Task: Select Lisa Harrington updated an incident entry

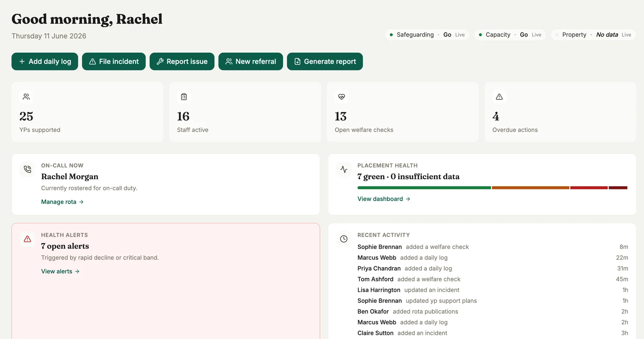Action: click(493, 290)
